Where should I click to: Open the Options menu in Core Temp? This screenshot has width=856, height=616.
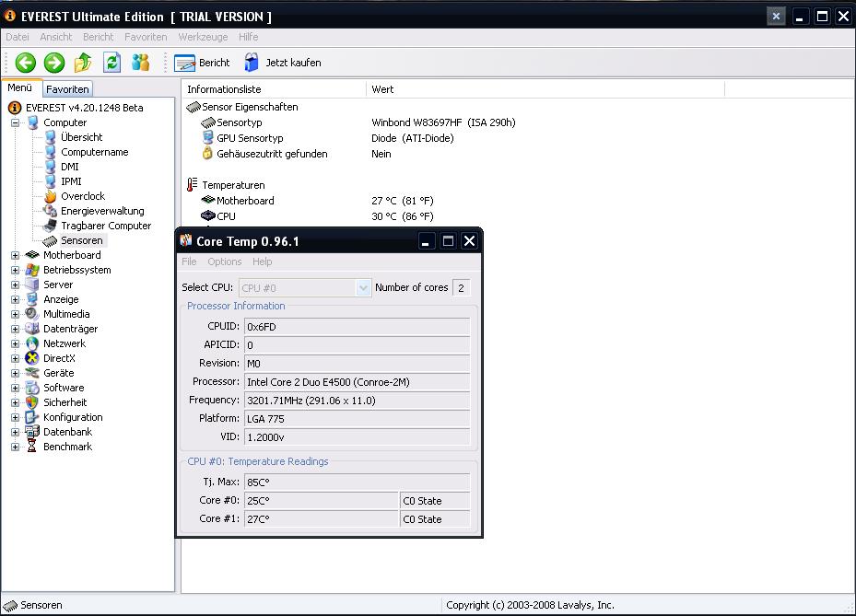[225, 262]
